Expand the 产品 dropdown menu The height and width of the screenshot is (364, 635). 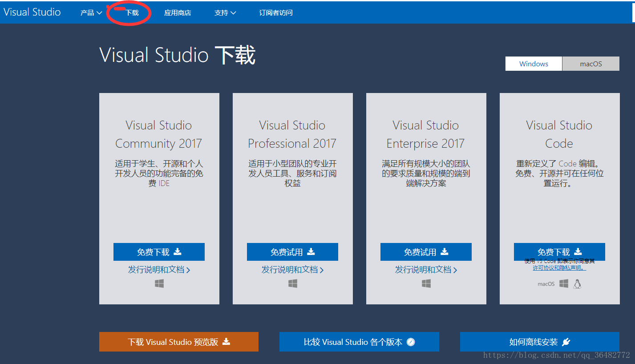point(91,13)
